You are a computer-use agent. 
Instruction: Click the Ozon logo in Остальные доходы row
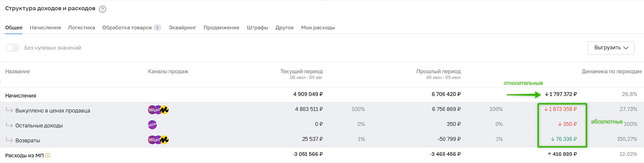pyautogui.click(x=152, y=125)
